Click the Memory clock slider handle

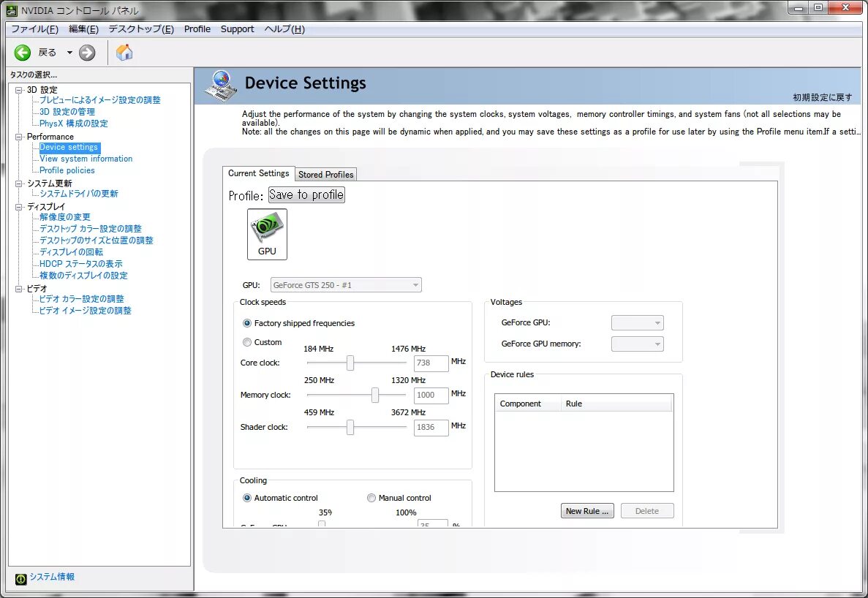click(x=375, y=395)
